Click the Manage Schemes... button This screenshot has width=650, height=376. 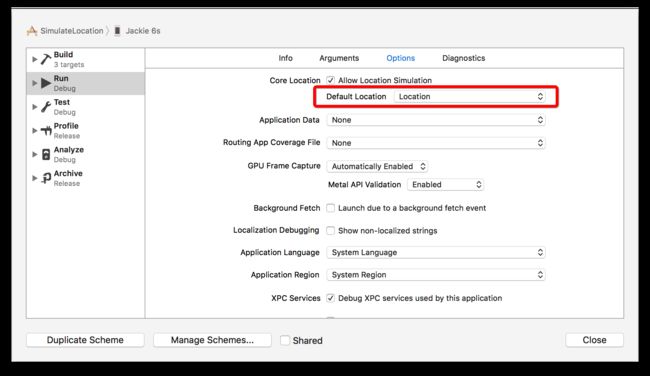tap(212, 340)
